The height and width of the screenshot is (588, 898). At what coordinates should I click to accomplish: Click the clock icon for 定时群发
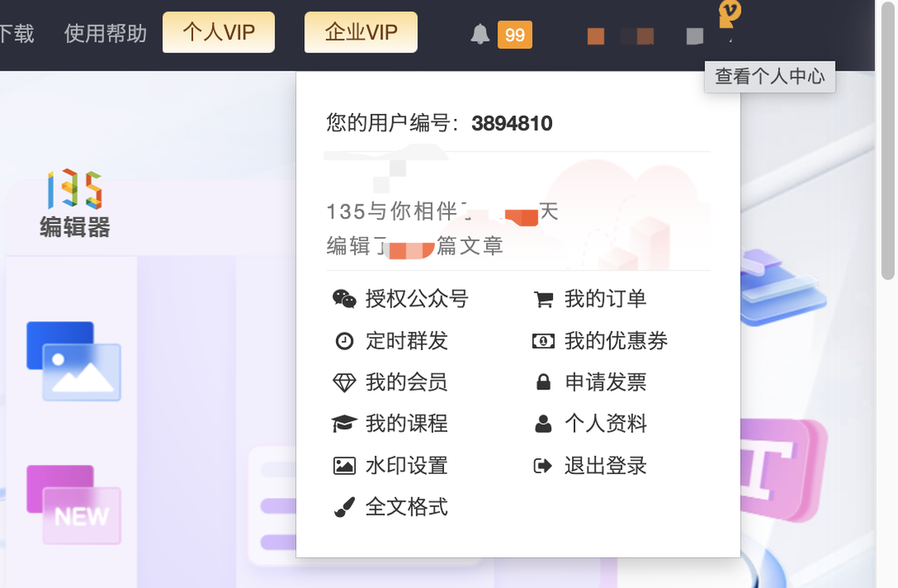click(x=344, y=341)
